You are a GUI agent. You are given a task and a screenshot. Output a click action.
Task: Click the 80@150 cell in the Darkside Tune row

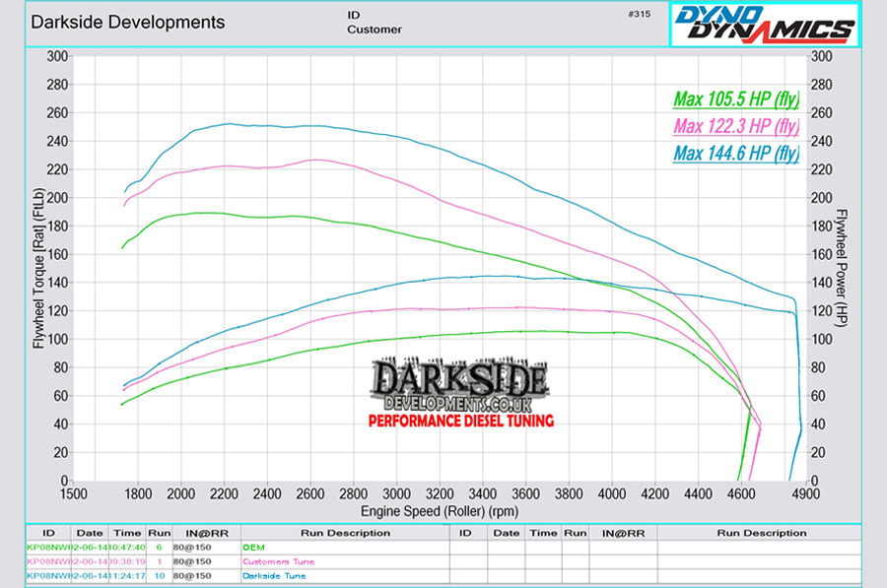(192, 576)
